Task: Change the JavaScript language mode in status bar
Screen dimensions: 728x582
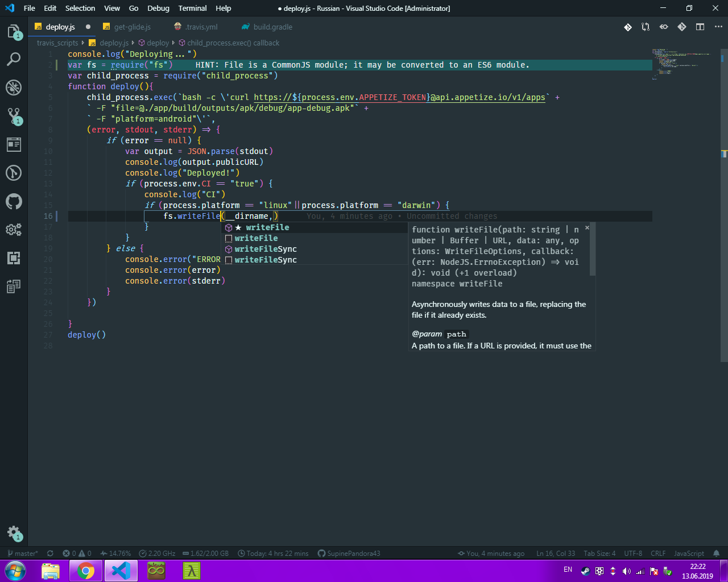Action: (x=688, y=553)
